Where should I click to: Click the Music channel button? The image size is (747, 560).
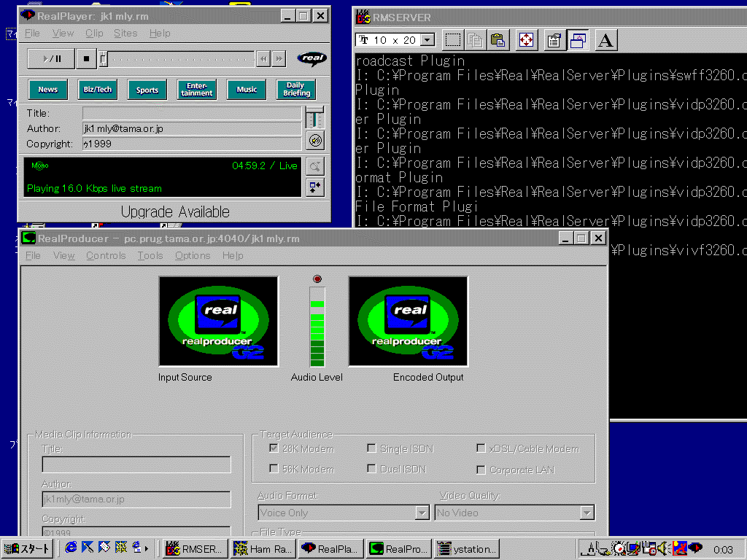click(247, 90)
